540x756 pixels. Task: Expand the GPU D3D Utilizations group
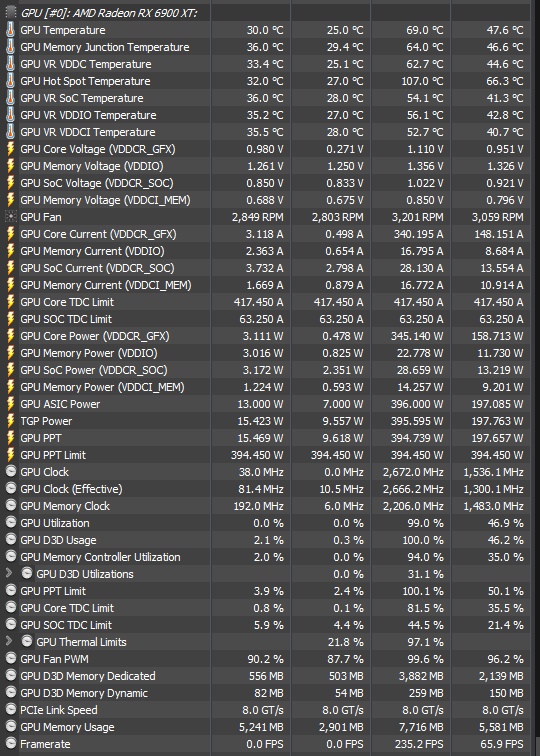click(9, 573)
